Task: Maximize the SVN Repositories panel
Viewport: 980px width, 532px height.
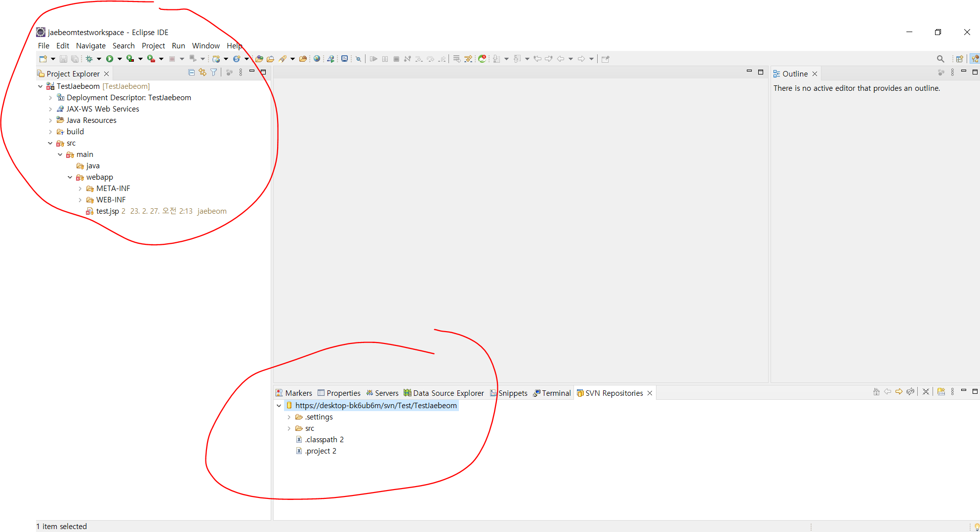Action: 975,391
